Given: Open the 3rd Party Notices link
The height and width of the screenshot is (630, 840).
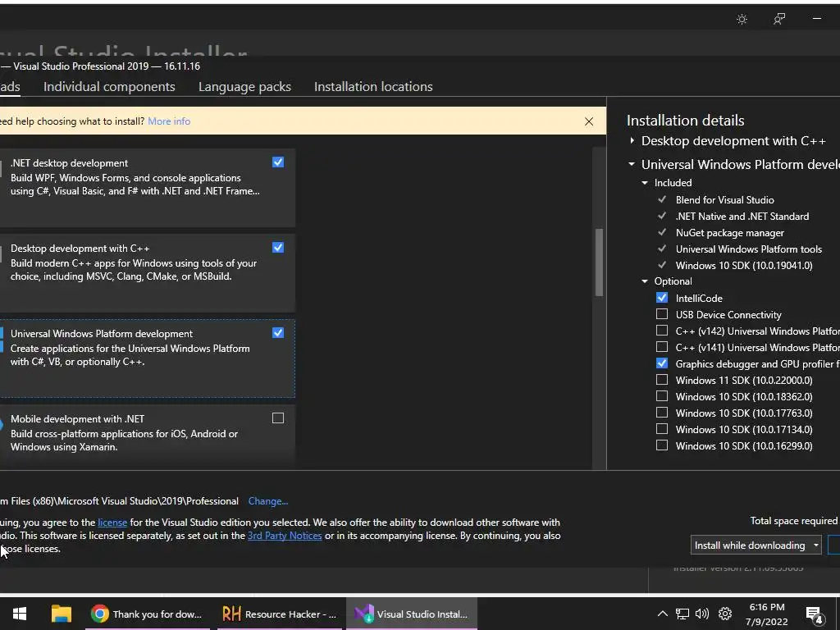Looking at the screenshot, I should pyautogui.click(x=285, y=536).
